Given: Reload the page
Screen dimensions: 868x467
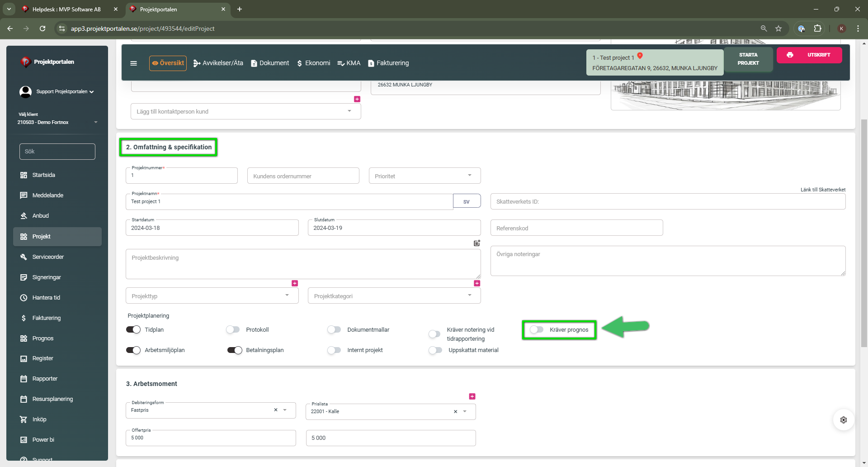Looking at the screenshot, I should pyautogui.click(x=42, y=29).
